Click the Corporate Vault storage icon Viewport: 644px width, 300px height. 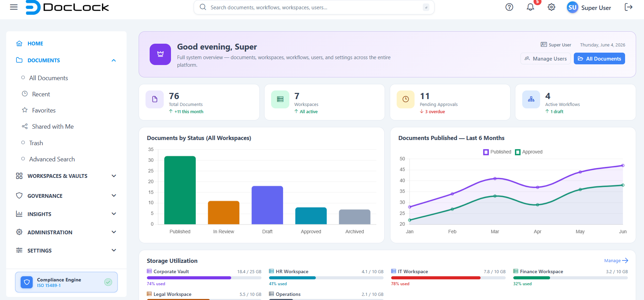coord(149,271)
